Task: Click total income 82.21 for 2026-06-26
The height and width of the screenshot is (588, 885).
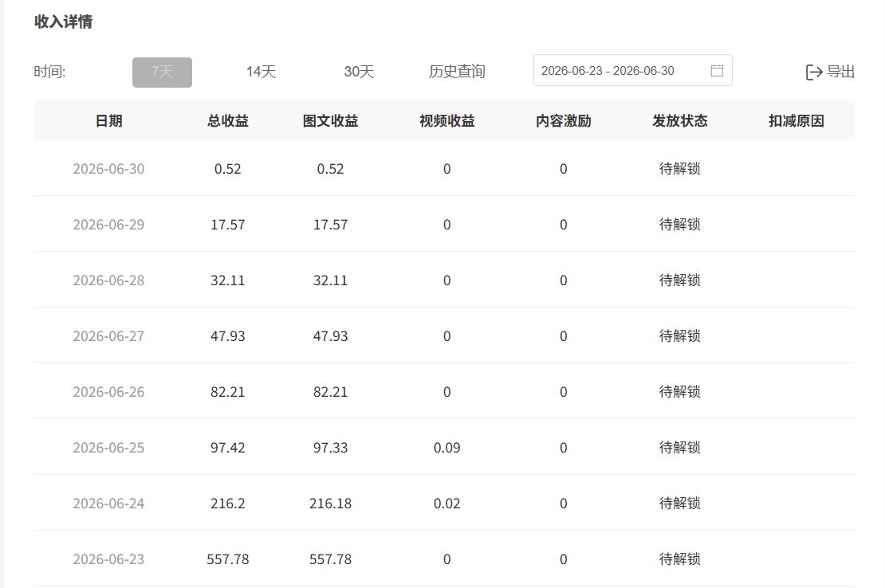Action: pyautogui.click(x=228, y=392)
